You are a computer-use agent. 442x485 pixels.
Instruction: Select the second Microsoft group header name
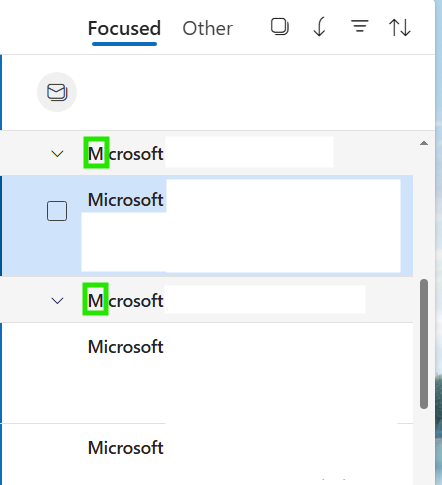tap(125, 301)
